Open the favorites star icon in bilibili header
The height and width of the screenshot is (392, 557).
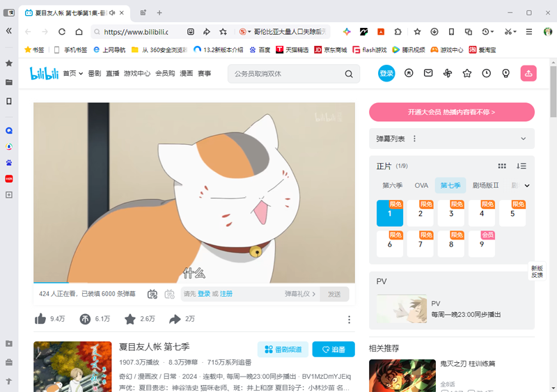tap(466, 73)
